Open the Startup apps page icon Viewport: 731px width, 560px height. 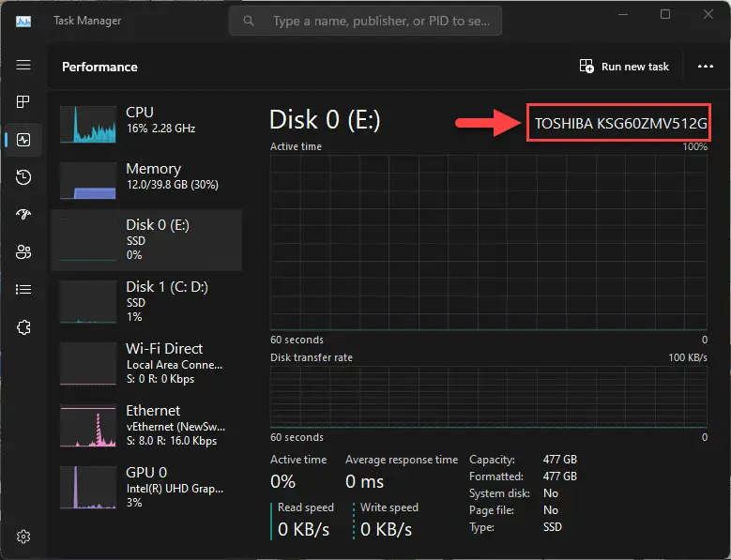click(x=23, y=214)
